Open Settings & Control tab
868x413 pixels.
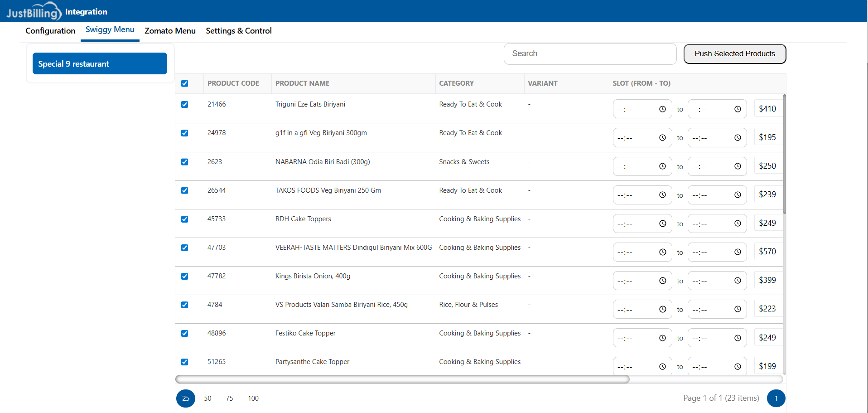239,31
